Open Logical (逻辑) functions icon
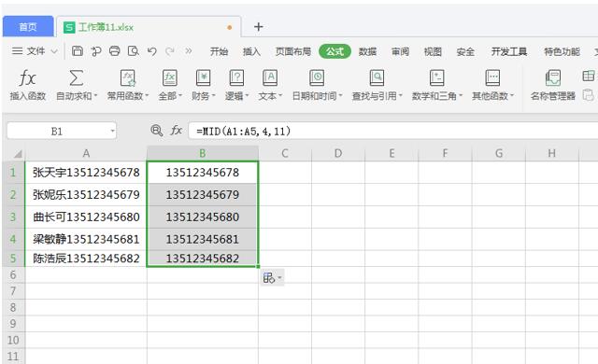The image size is (598, 364). pos(236,78)
